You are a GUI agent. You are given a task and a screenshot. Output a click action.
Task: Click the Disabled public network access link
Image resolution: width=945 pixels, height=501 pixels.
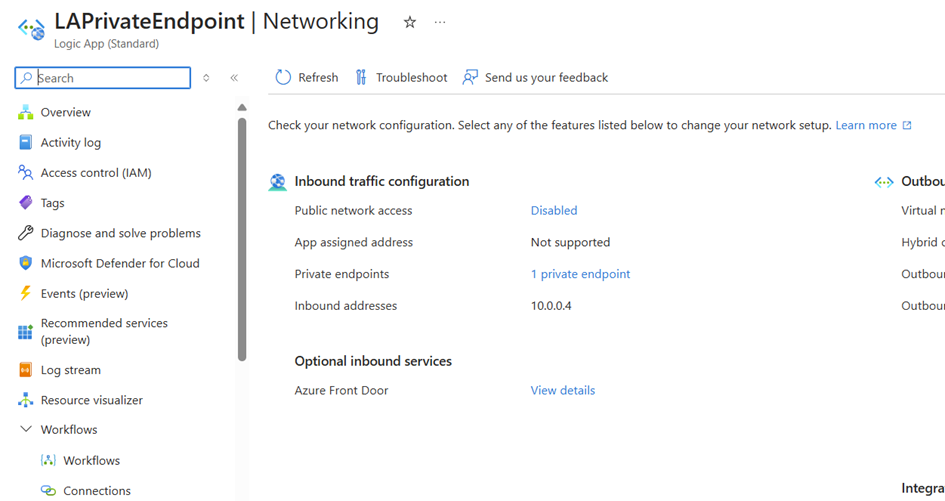(x=554, y=210)
